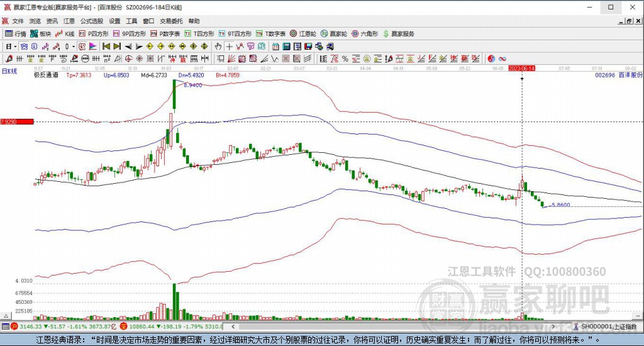
Task: Open the 文件 menu
Action: [18, 21]
